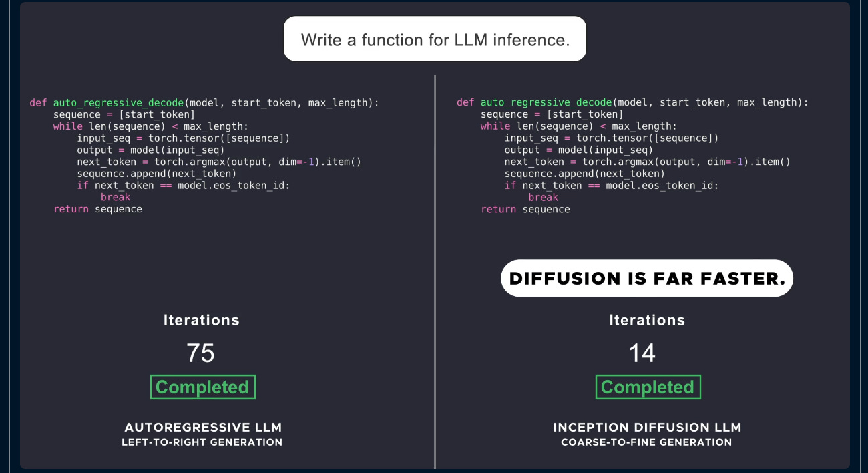Click 'output = model(input_seq)' in right code
The width and height of the screenshot is (868, 473).
[579, 150]
